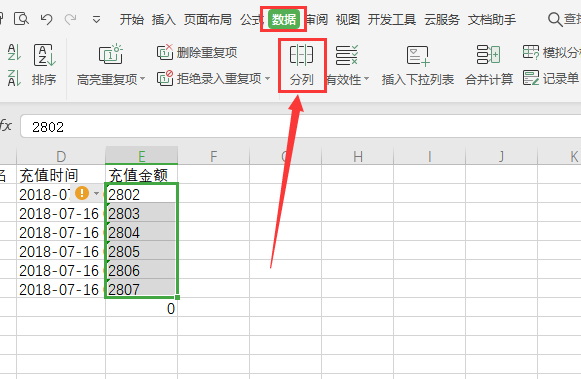Click 插入下拉列表 insert dropdown list
Image resolution: width=581 pixels, height=379 pixels.
(418, 66)
